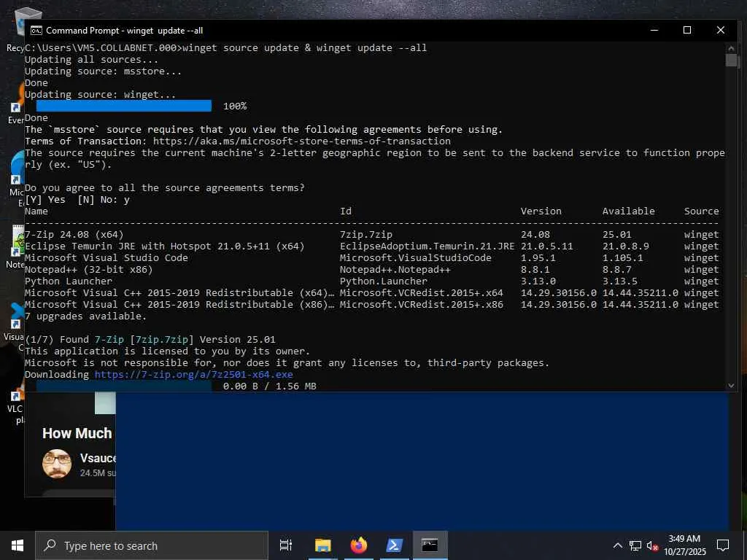
Task: Minimize the Command Prompt window
Action: click(654, 30)
